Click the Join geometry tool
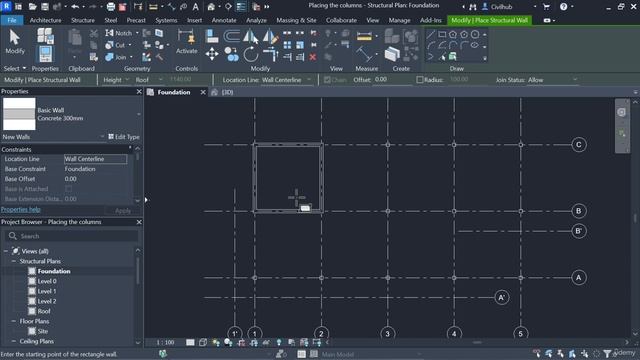Screen dimensions: 640x360 tap(116, 57)
